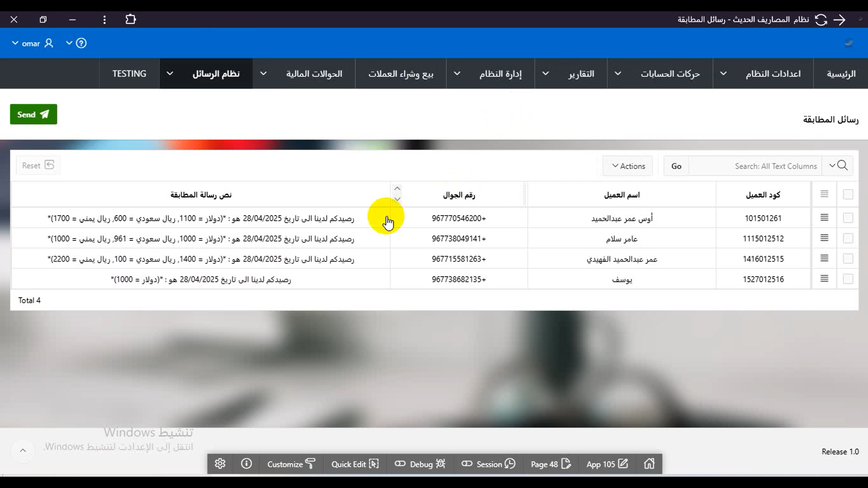Image resolution: width=868 pixels, height=488 pixels.
Task: Click the اسم العميل column header
Action: point(622,195)
